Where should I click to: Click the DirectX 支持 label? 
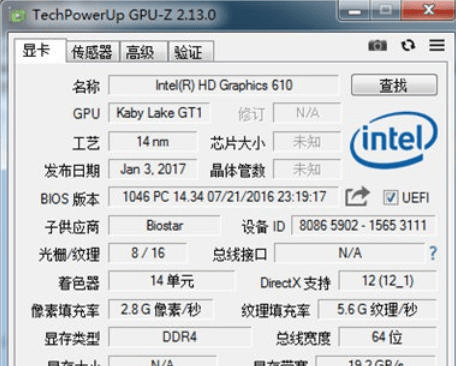295,283
